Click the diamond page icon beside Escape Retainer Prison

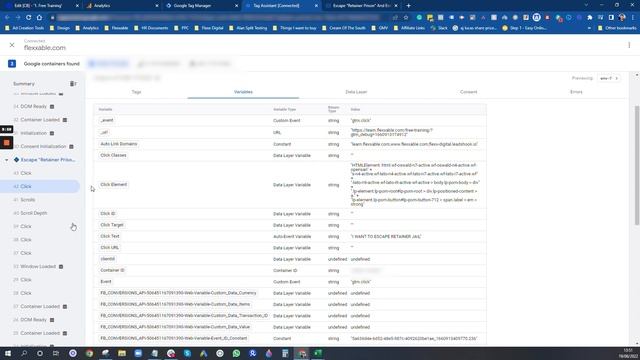[16, 160]
